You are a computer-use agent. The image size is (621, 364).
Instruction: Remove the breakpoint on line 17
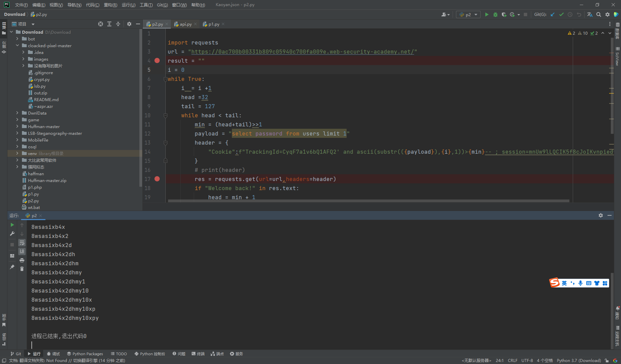[x=157, y=179]
